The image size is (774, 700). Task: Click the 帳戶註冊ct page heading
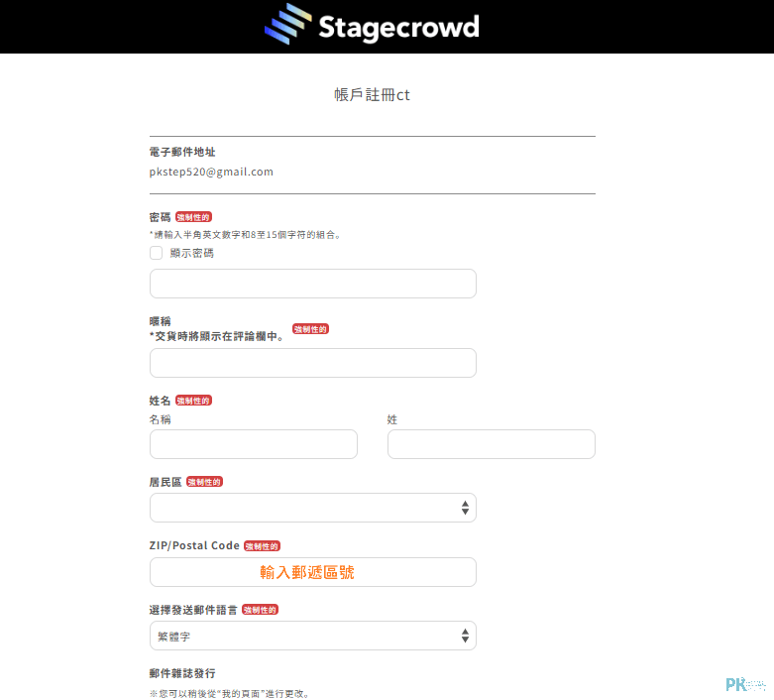[x=372, y=95]
